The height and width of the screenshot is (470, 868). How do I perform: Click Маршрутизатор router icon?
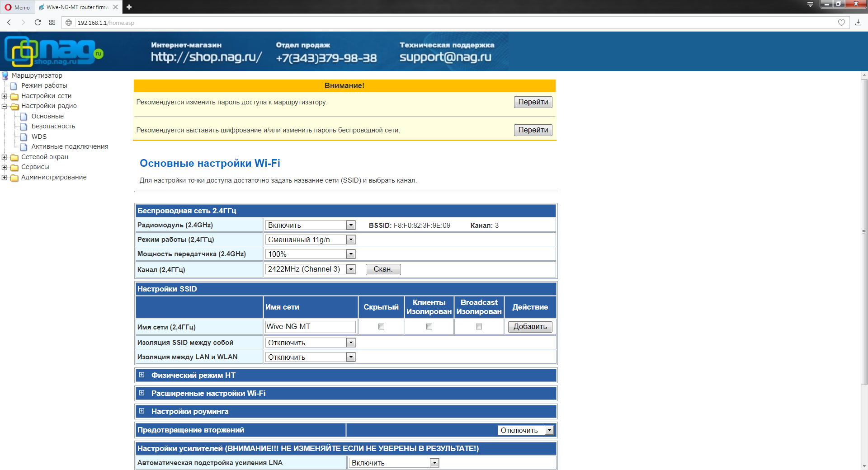5,75
